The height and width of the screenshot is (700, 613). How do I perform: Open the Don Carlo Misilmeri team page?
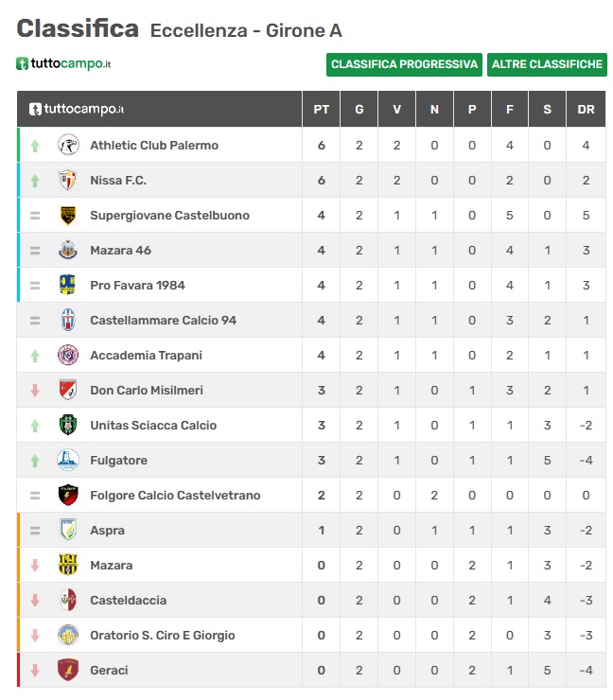tap(147, 390)
